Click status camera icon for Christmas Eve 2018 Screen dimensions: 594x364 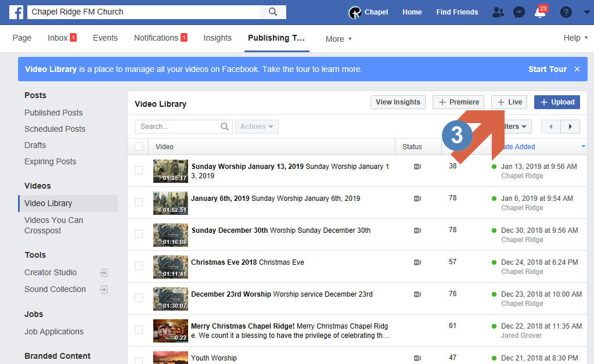coord(417,262)
